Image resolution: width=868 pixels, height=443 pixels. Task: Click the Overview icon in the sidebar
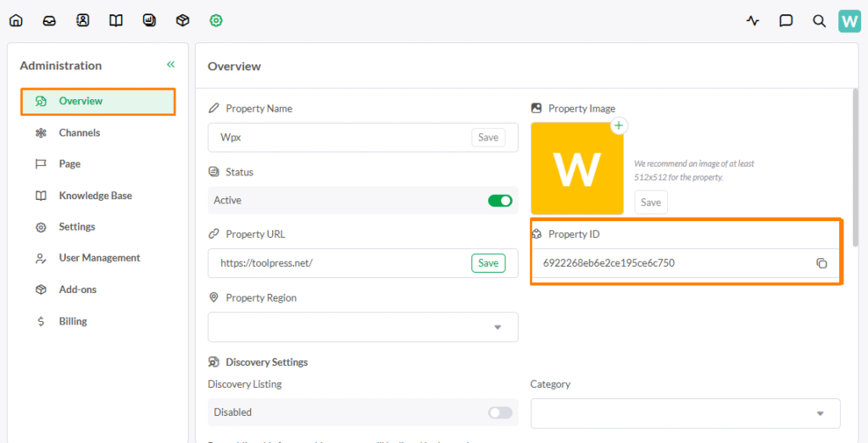click(x=41, y=101)
